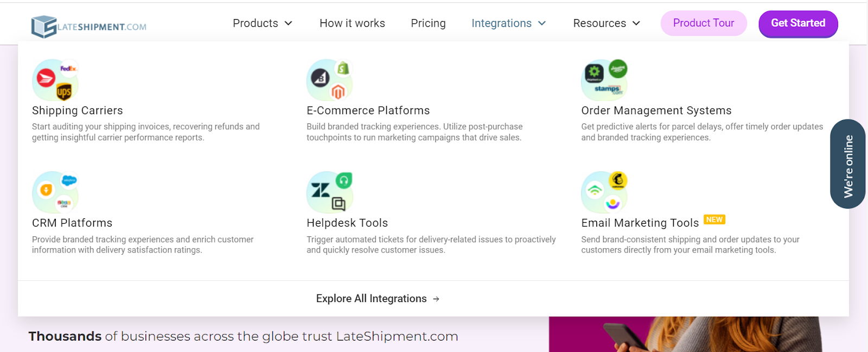Open the Helpdesk Tools link
The width and height of the screenshot is (868, 352).
click(347, 223)
